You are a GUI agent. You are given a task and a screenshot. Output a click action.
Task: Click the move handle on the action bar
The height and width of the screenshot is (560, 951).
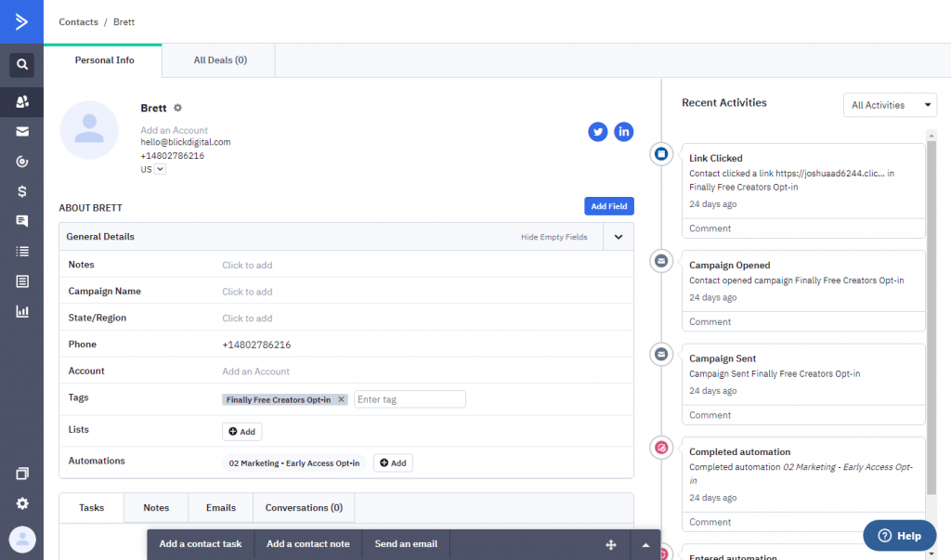click(x=611, y=545)
